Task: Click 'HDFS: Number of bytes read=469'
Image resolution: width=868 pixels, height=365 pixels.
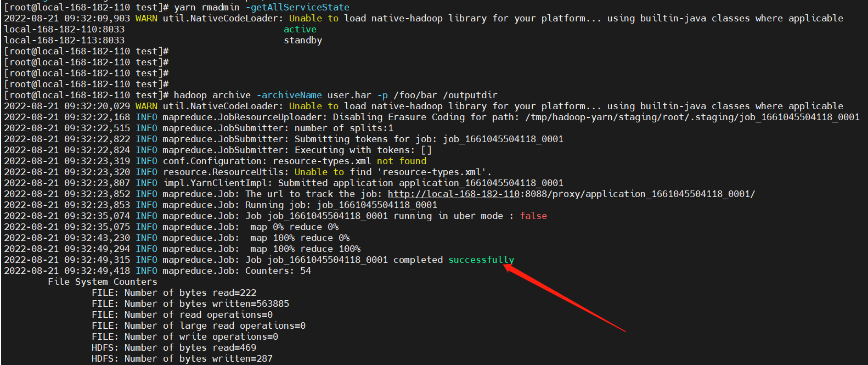Action: tap(174, 347)
